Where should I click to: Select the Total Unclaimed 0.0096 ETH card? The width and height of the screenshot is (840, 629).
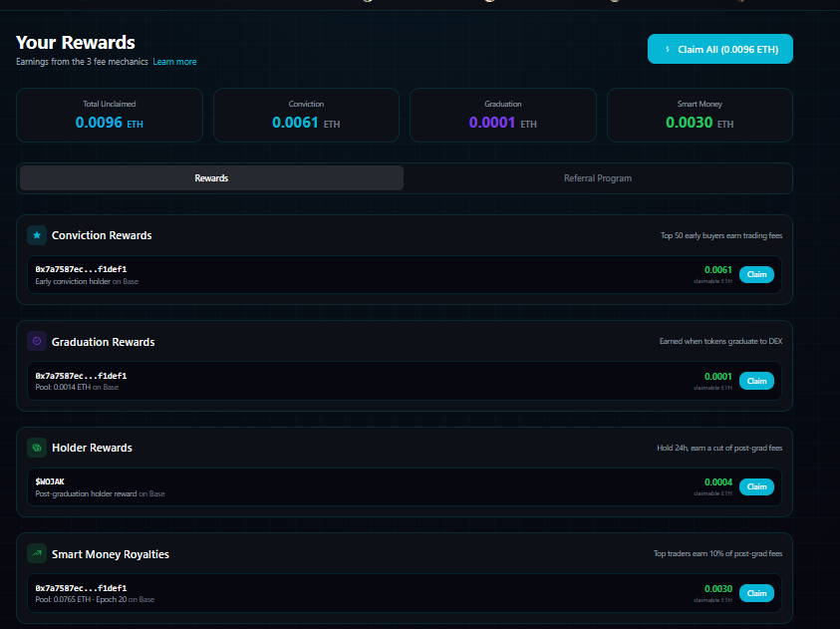(110, 116)
